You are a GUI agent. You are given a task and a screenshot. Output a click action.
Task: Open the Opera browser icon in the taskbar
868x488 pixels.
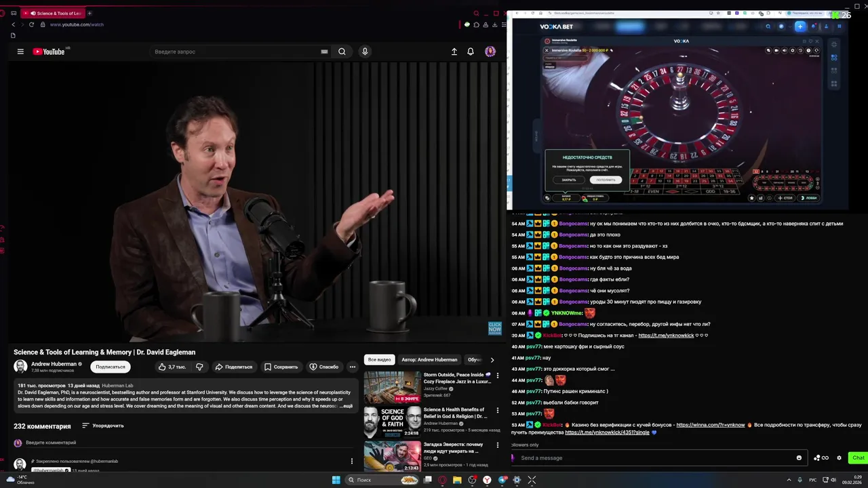442,480
